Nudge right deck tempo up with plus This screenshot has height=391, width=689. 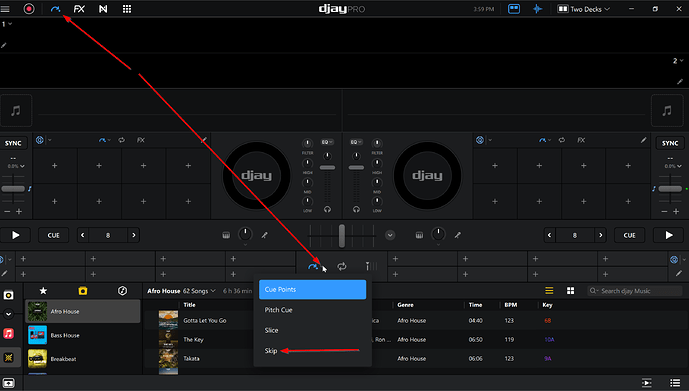coord(676,212)
